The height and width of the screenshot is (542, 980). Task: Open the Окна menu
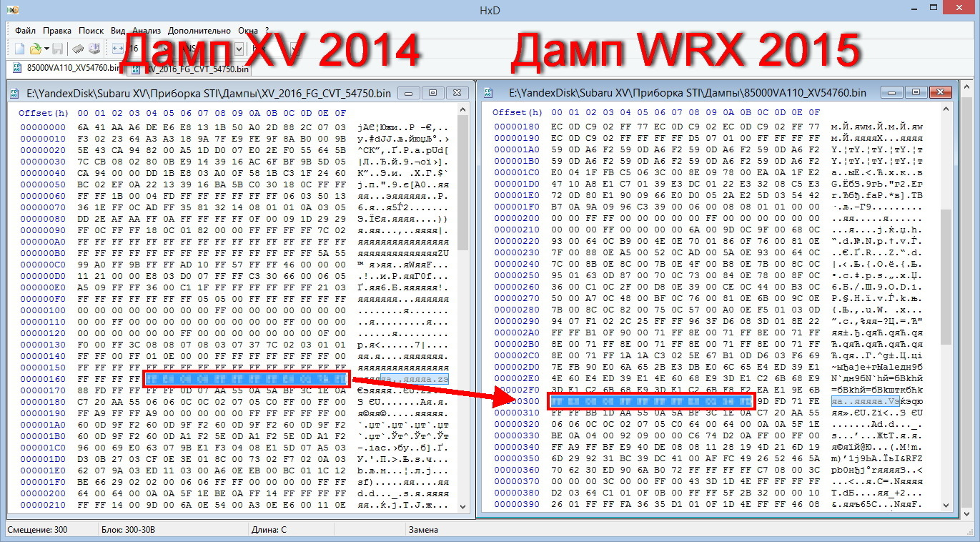pos(248,31)
